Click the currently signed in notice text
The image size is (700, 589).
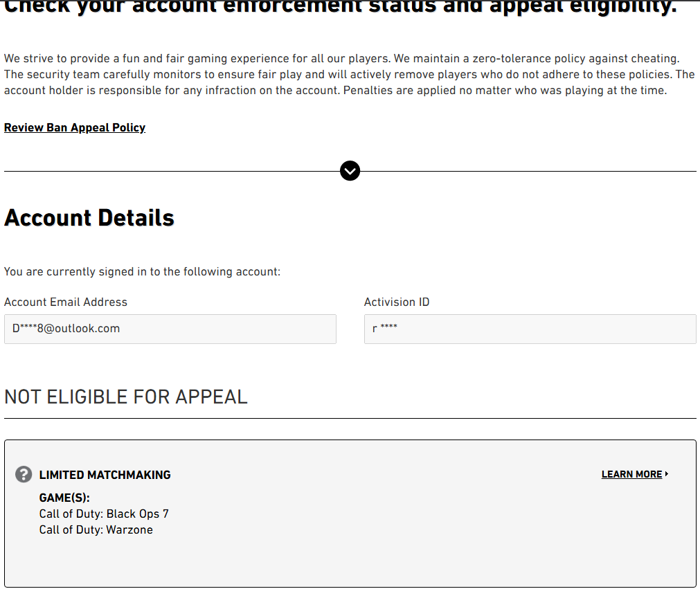[x=142, y=272]
